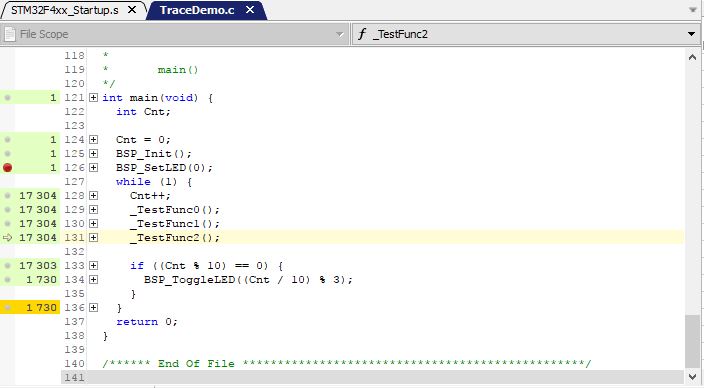Image resolution: width=704 pixels, height=388 pixels.
Task: Open tab list arrow at top right
Action: pos(693,10)
